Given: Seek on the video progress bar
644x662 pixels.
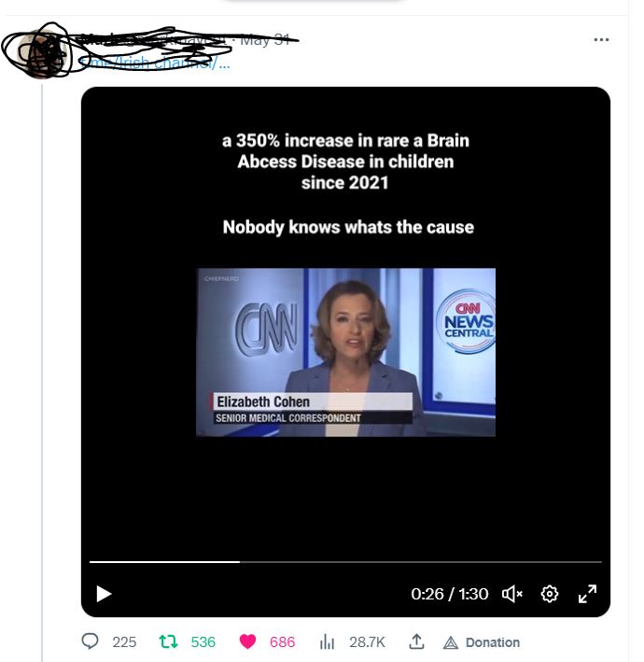Looking at the screenshot, I should click(345, 562).
